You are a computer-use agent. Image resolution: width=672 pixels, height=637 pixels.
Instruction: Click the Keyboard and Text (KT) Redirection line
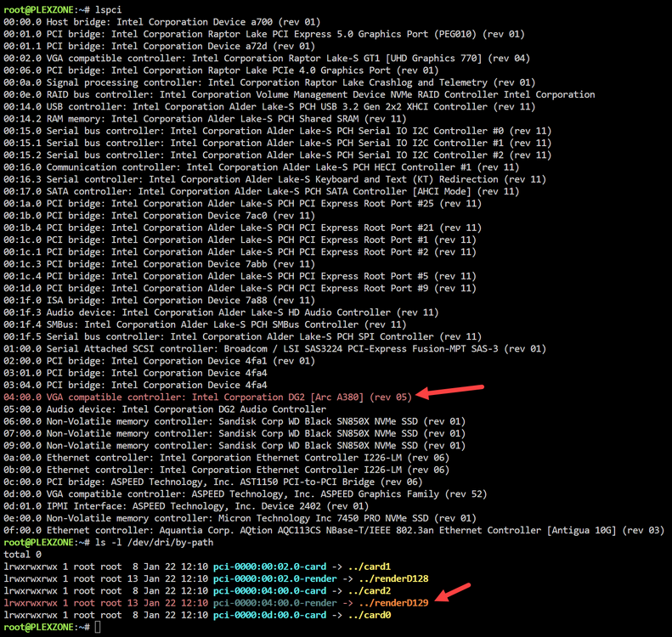click(274, 179)
